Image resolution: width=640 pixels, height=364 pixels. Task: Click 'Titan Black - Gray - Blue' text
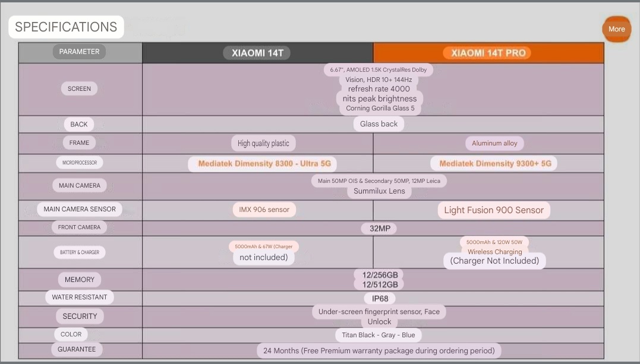point(379,335)
